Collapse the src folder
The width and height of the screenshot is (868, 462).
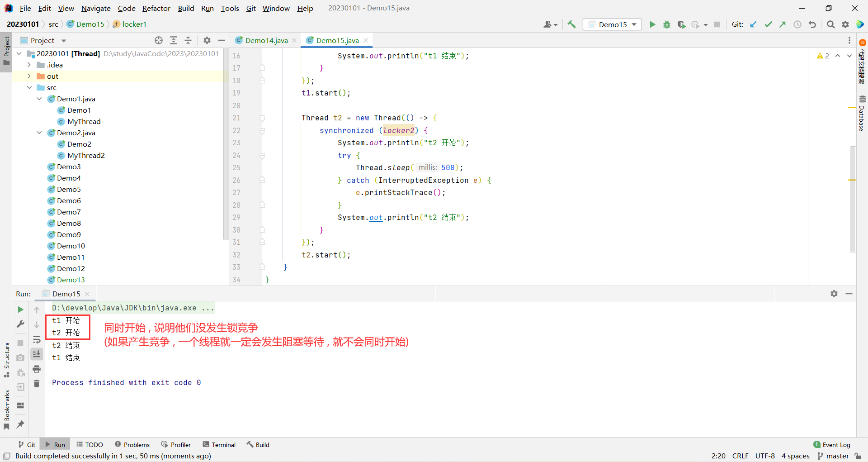(29, 87)
